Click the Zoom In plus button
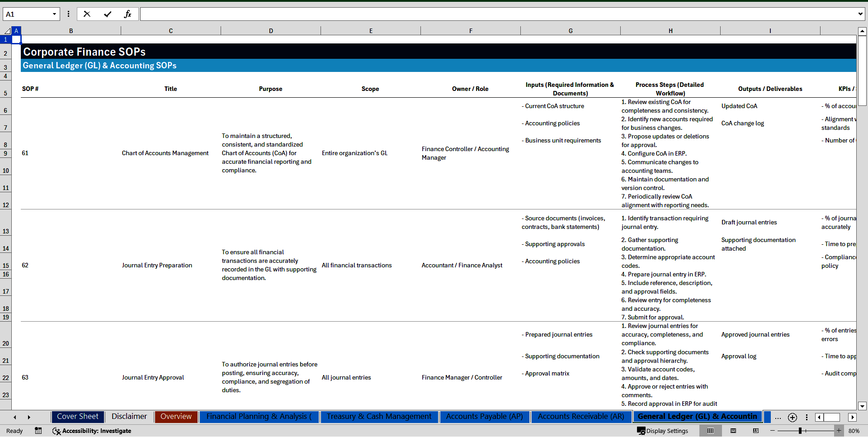The image size is (868, 437). (839, 431)
